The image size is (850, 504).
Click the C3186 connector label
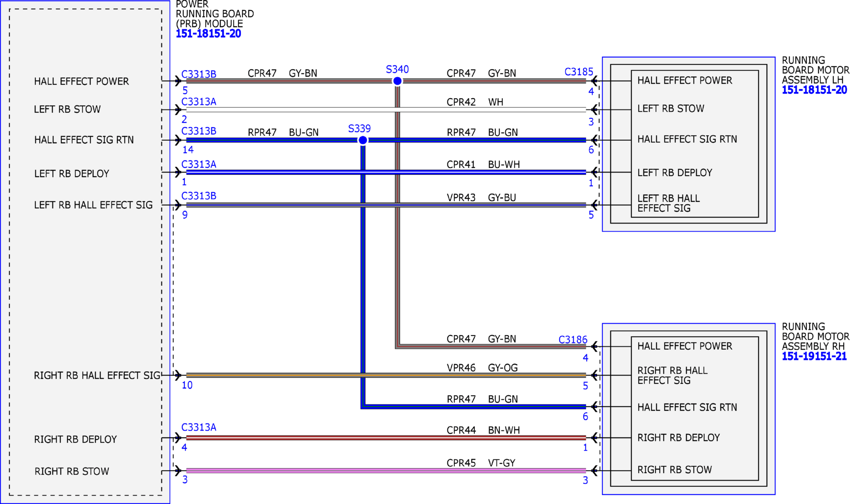(x=573, y=340)
